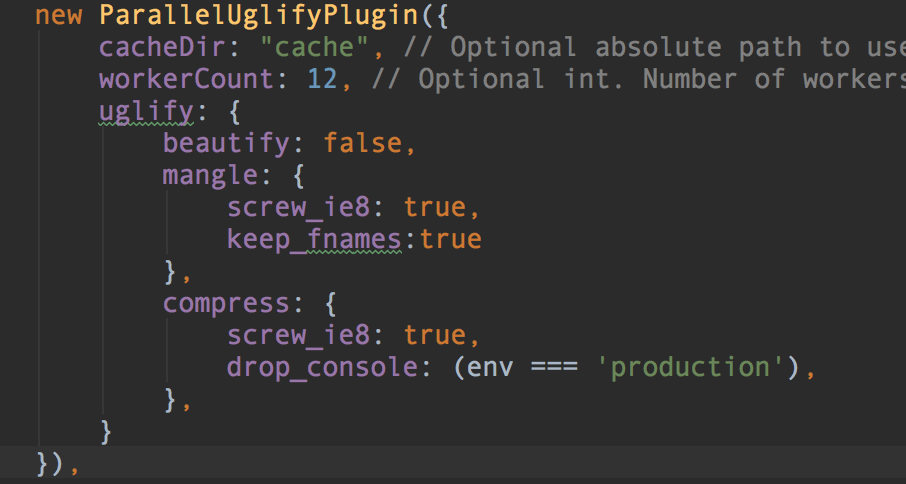Click the "cache" string value

click(314, 47)
